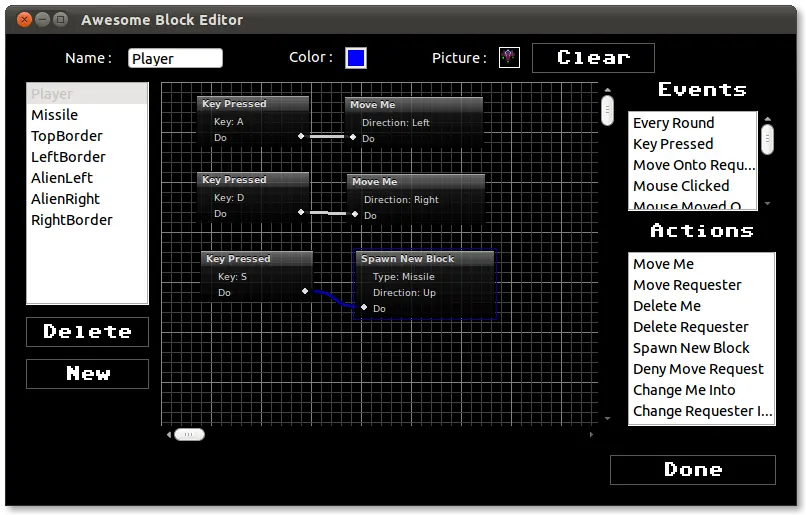
Task: Click Do output connector of Key A node
Action: tap(301, 136)
